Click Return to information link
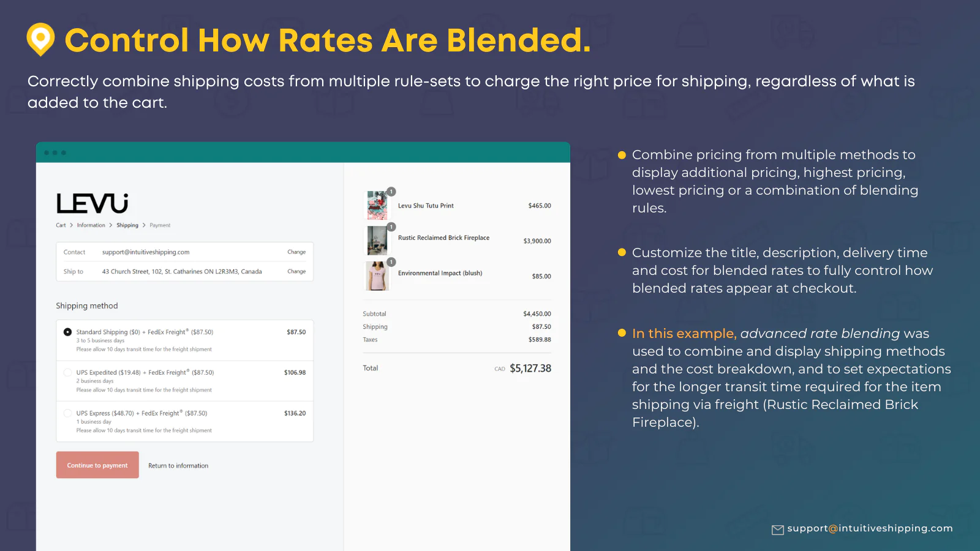Viewport: 980px width, 551px height. [178, 466]
